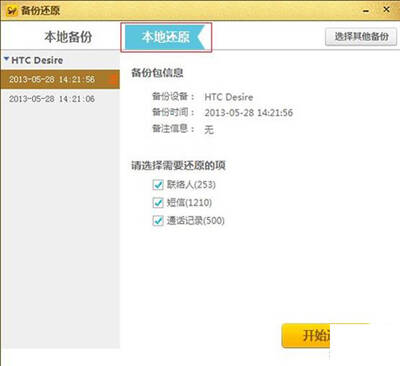Click the 备份设备 value HTC Desire

(229, 97)
